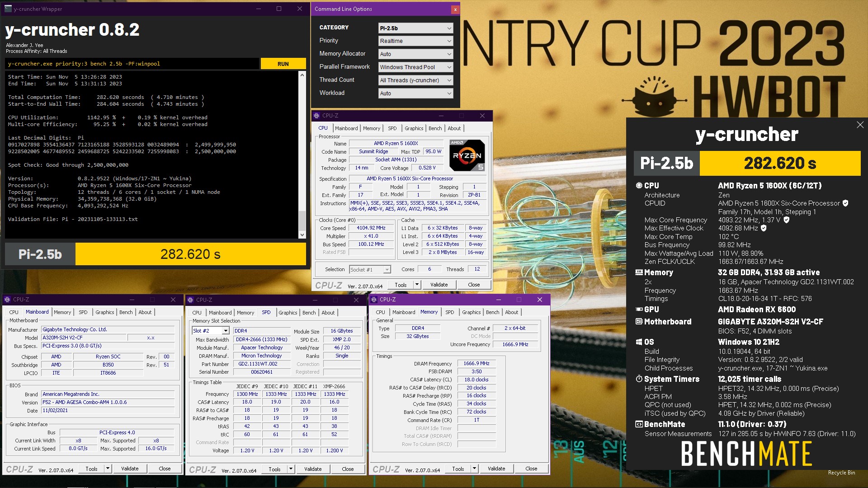Screen dimensions: 868x488
Task: Switch to Graphics tab in Memory window
Action: point(471,312)
